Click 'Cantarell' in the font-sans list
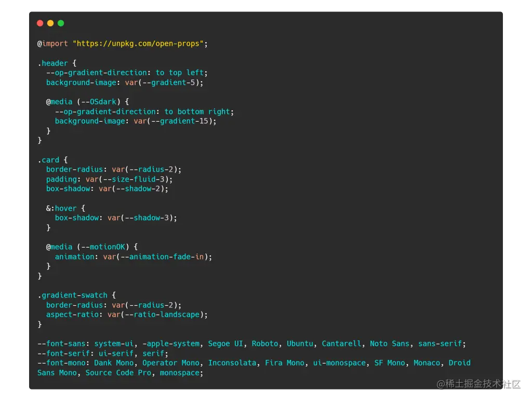This screenshot has height=401, width=532. [341, 344]
